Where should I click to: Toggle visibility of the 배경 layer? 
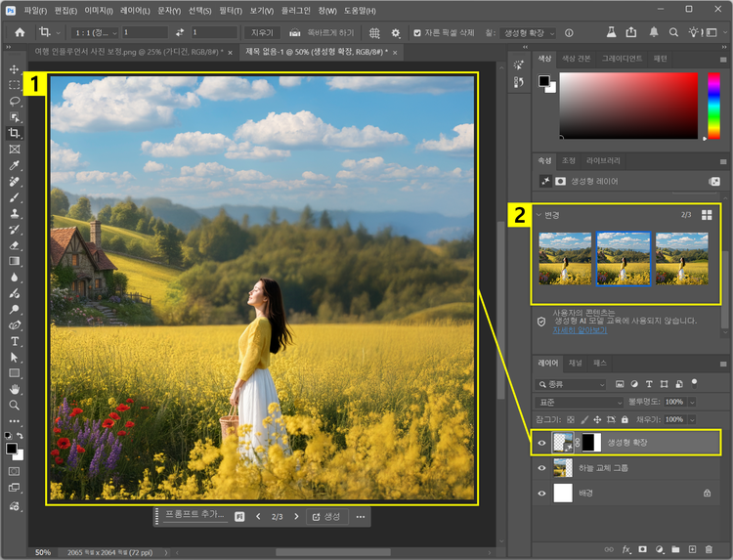541,494
